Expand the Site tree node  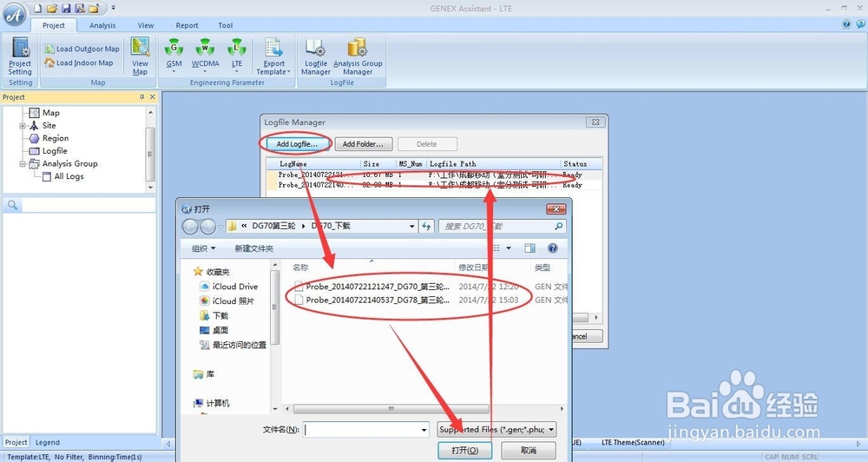click(x=23, y=126)
